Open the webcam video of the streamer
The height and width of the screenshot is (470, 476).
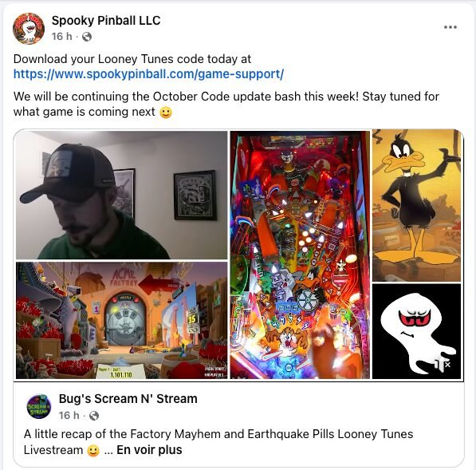[x=121, y=195]
